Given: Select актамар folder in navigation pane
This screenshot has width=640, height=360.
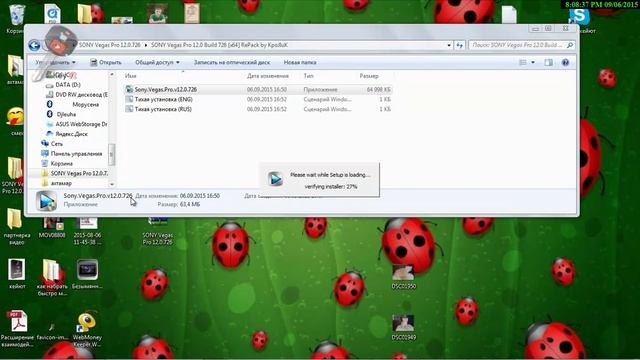Looking at the screenshot, I should click(x=57, y=183).
